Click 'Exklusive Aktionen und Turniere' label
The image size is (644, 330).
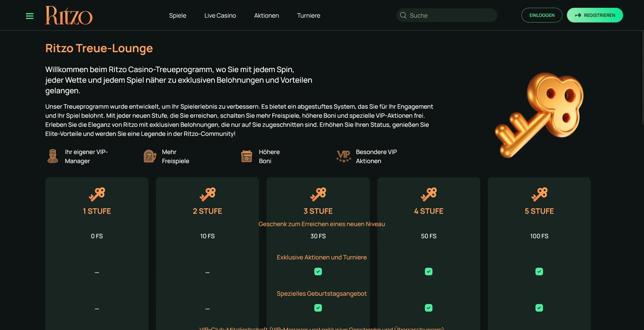pyautogui.click(x=322, y=257)
